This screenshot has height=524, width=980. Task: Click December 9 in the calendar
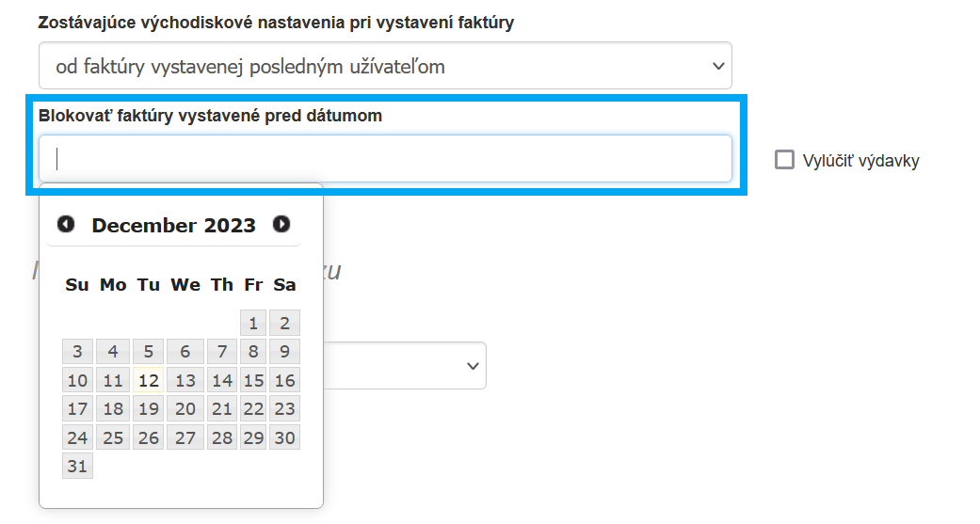284,352
